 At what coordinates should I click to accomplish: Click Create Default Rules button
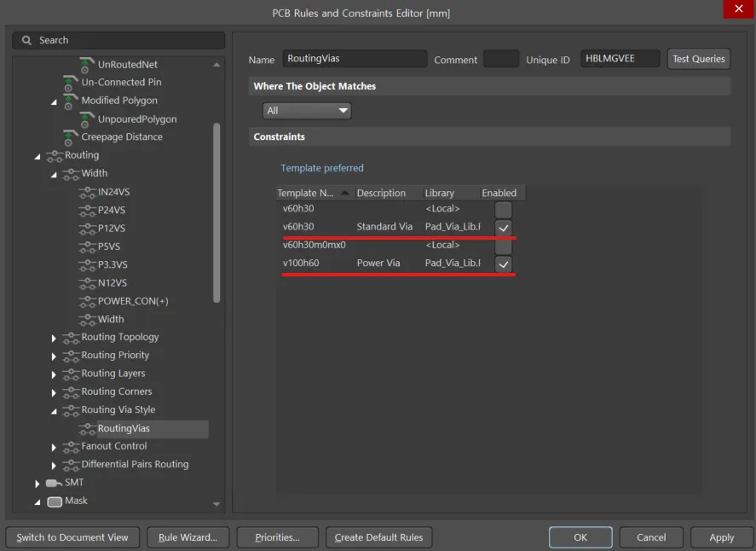[378, 537]
